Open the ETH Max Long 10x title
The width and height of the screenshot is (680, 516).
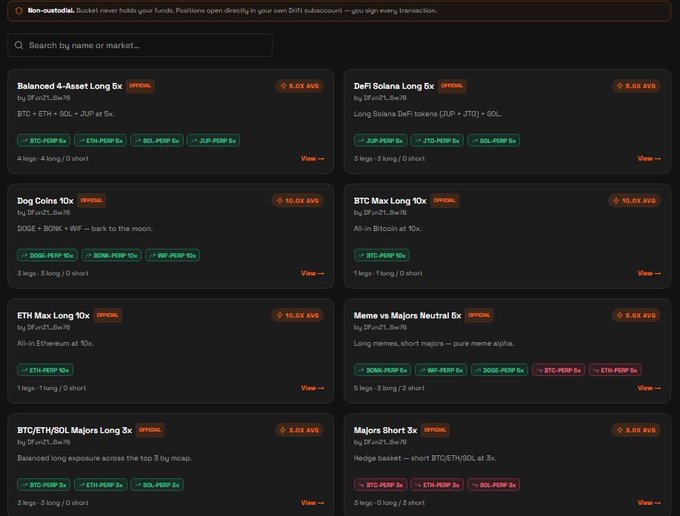(x=53, y=316)
